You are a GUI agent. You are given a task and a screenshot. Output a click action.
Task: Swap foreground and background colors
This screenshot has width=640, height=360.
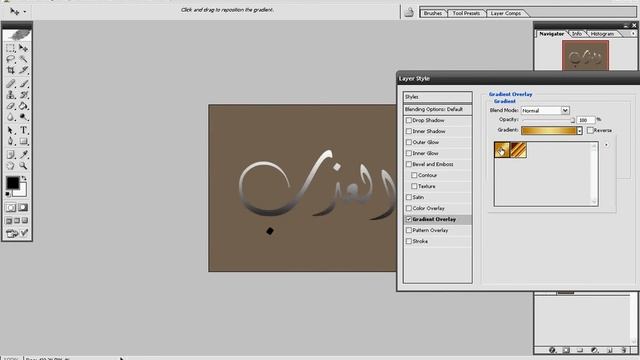click(x=24, y=178)
